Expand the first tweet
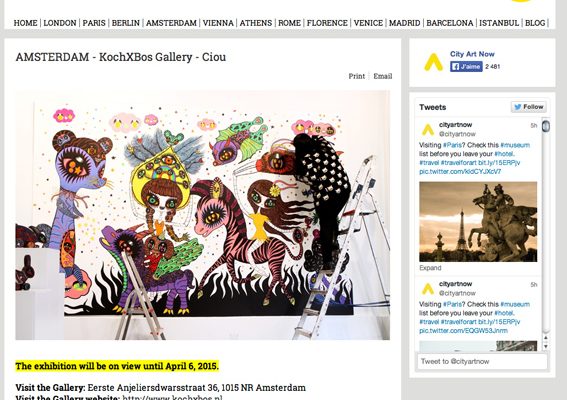Image resolution: width=567 pixels, height=400 pixels. pos(430,268)
